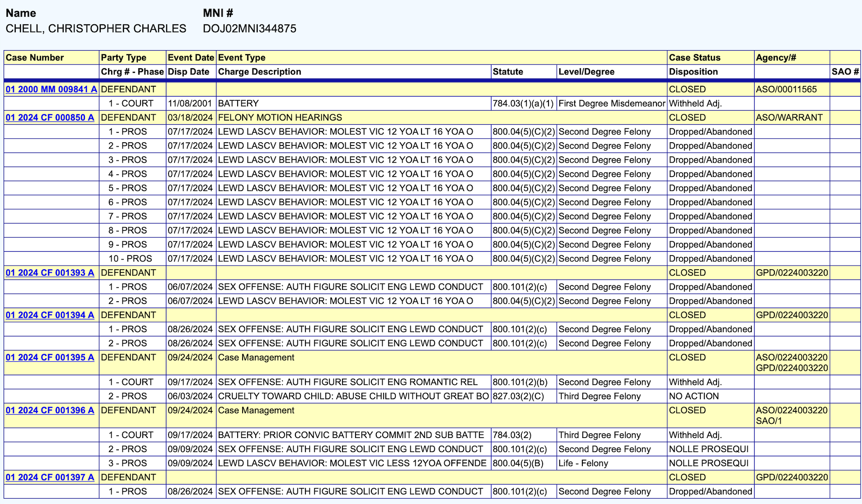Select disposition date 06/03/2024

point(190,396)
